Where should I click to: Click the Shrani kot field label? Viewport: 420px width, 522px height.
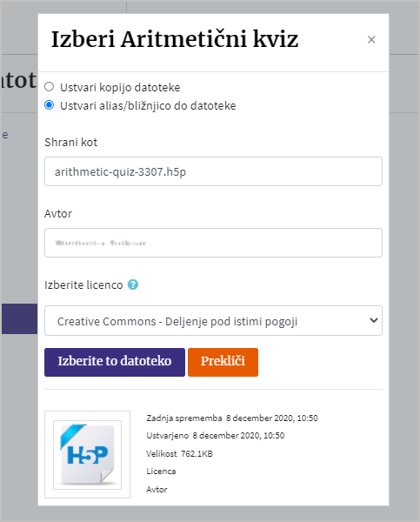pos(71,143)
